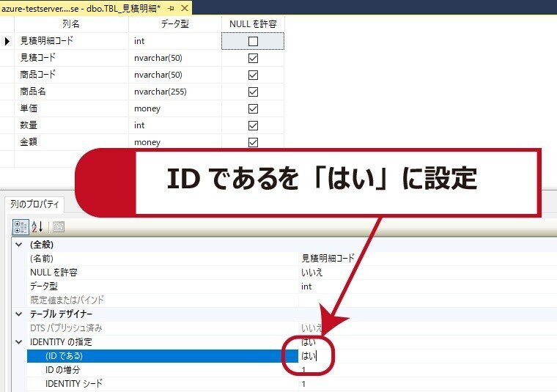The image size is (557, 392).
Task: Click the Alphabetical A-Z sort icon
Action: [x=37, y=227]
